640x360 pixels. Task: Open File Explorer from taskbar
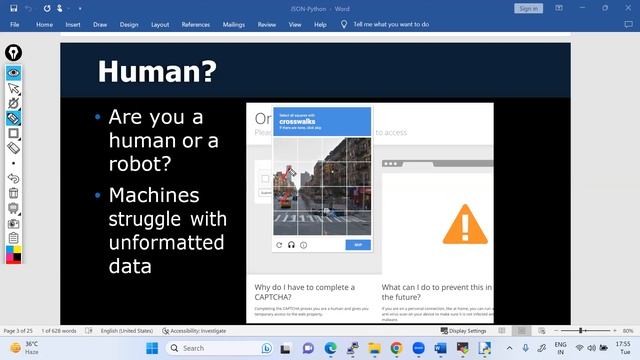[374, 348]
